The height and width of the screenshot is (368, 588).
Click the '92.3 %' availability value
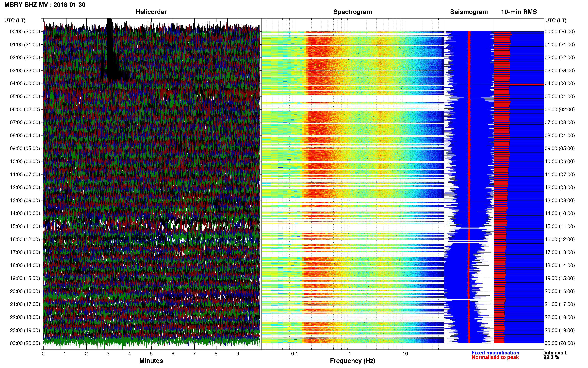coord(552,358)
